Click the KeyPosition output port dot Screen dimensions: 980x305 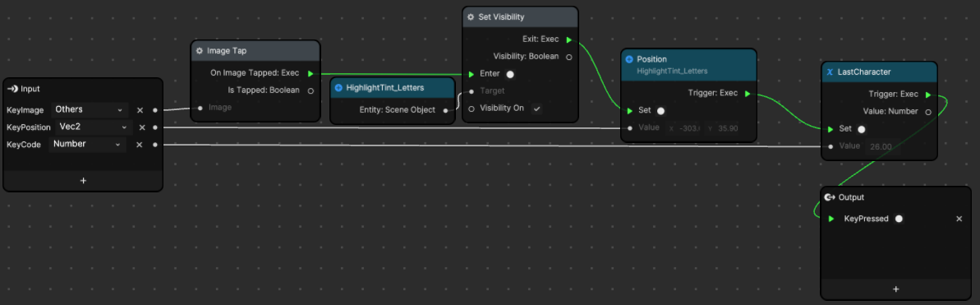(154, 127)
